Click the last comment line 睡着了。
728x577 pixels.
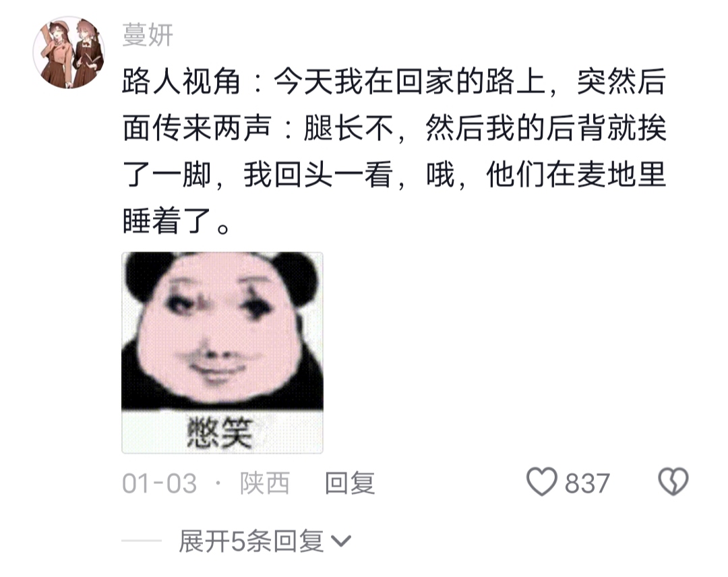177,221
